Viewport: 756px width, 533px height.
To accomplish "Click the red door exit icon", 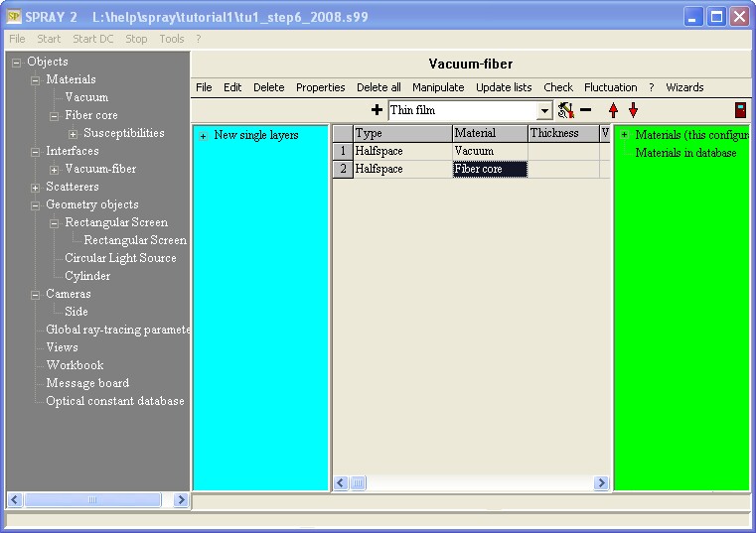I will [740, 110].
